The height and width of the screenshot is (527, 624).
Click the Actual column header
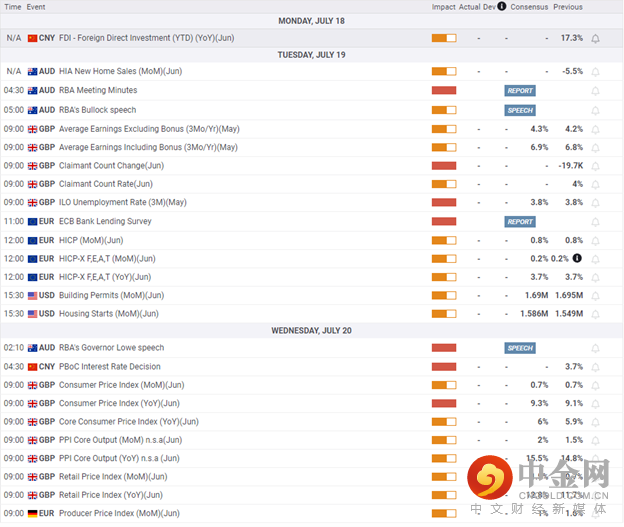point(470,7)
